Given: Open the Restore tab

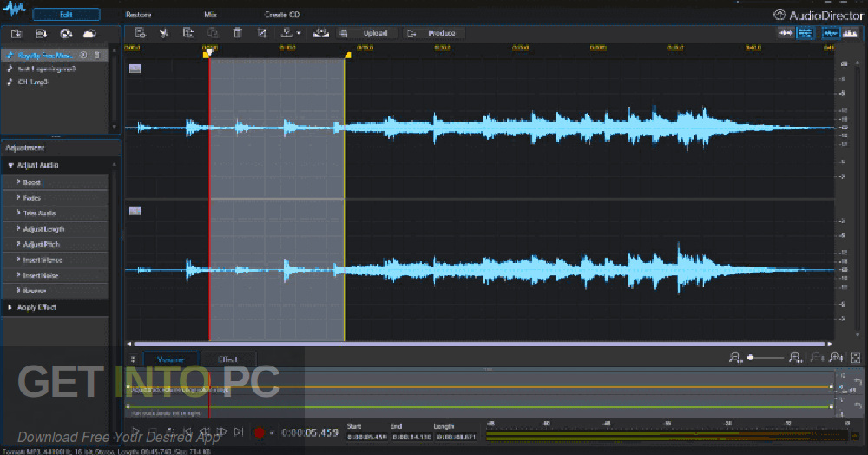Looking at the screenshot, I should (x=138, y=15).
